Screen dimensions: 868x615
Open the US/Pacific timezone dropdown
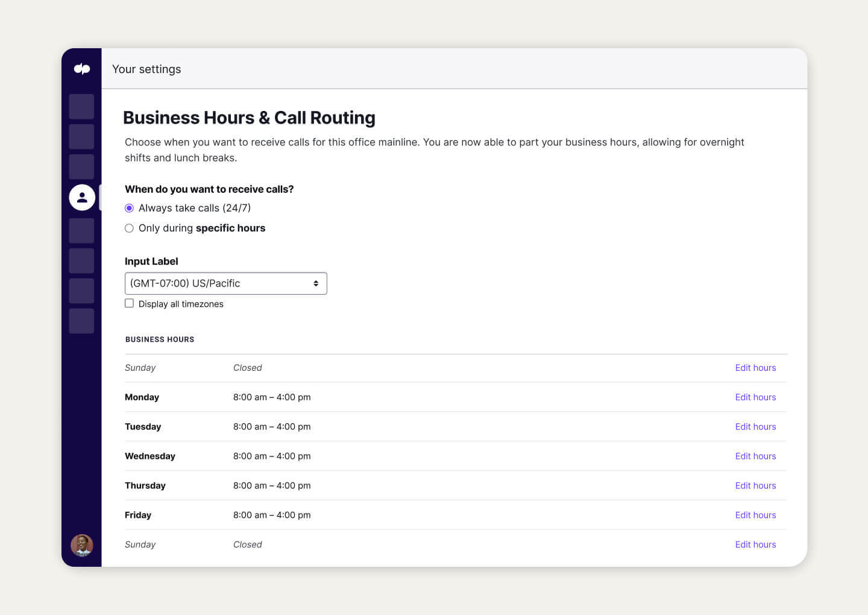click(225, 283)
